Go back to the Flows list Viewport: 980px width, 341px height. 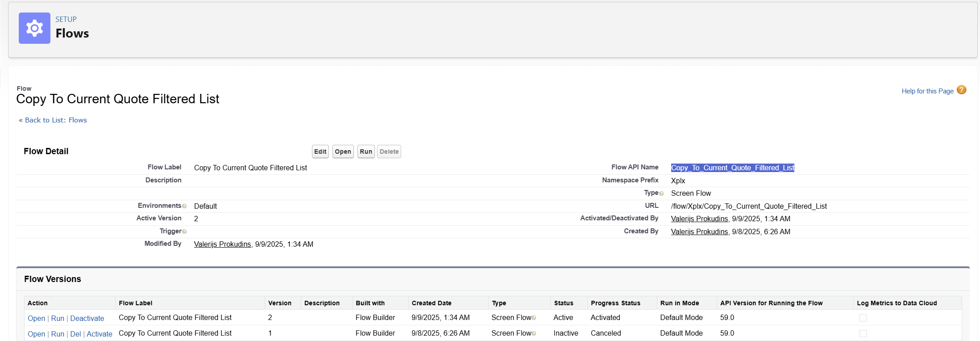(56, 120)
